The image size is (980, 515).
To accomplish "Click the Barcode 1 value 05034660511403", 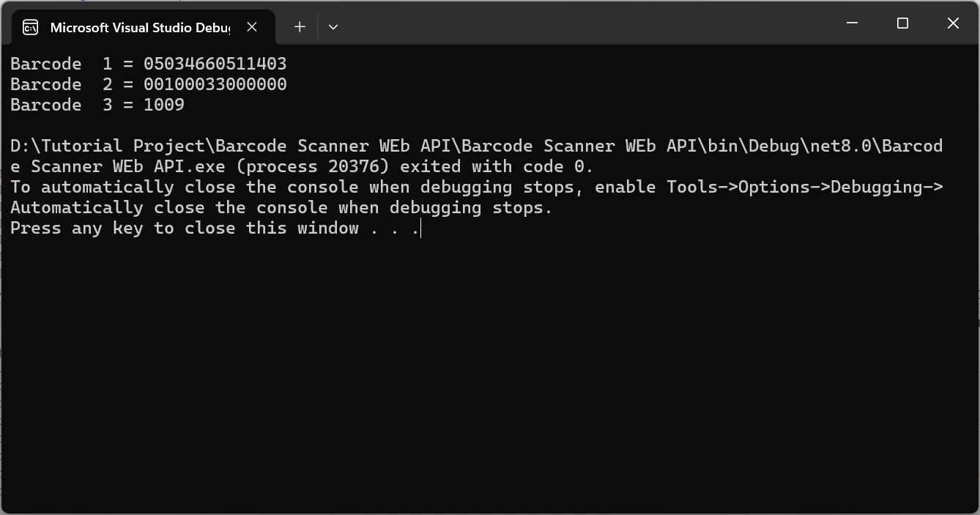I will point(215,64).
